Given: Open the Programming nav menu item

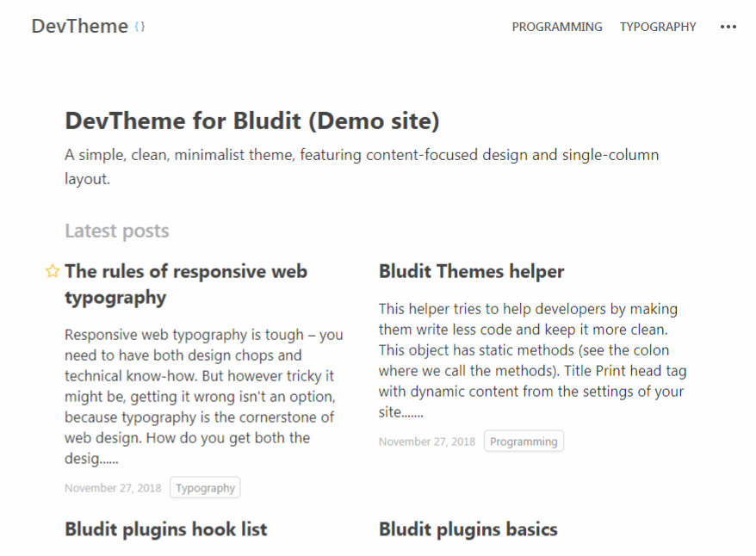Looking at the screenshot, I should coord(557,27).
